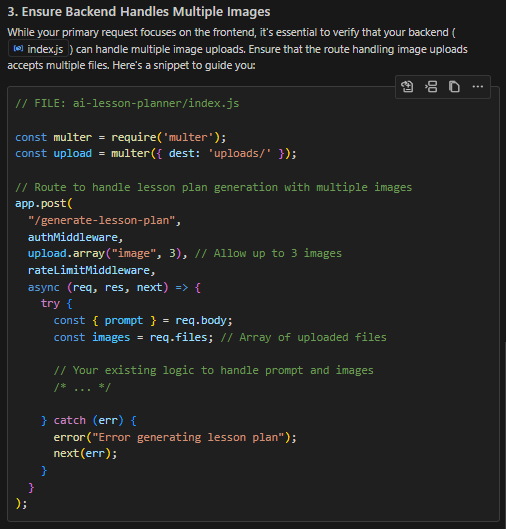
Task: Click the 'uploads/' destination string
Action: [x=240, y=154]
